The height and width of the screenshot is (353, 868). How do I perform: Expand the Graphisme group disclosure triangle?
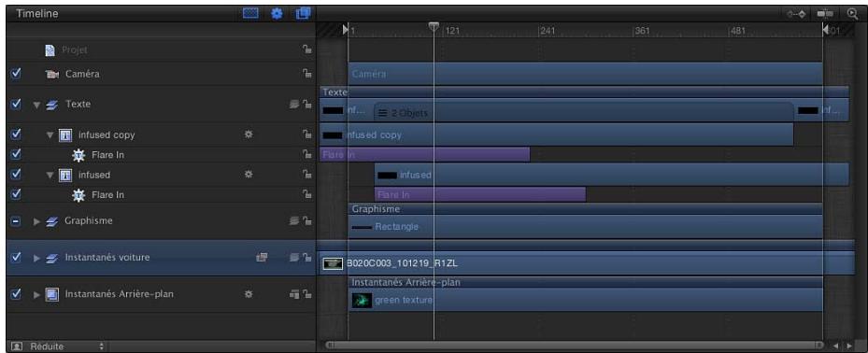coord(37,220)
